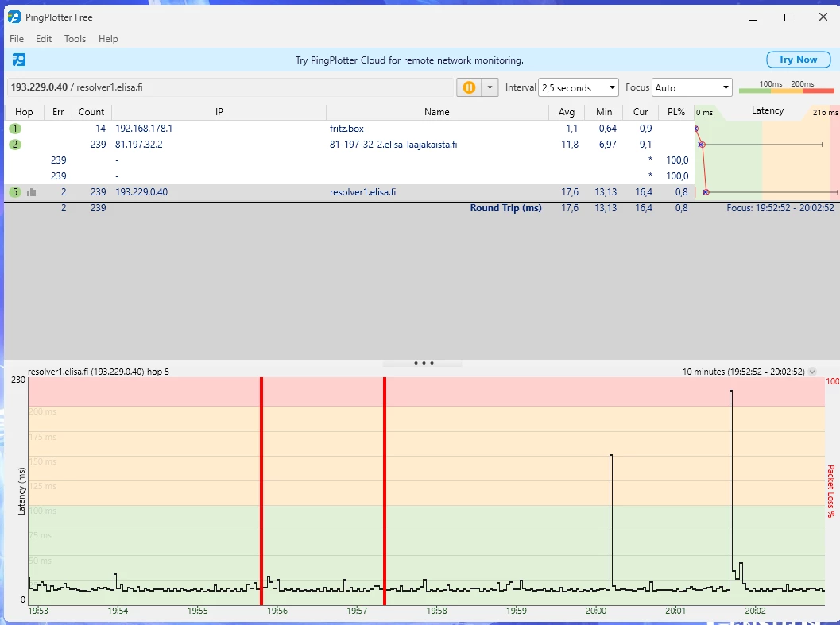Click the hop 2 average value 11,8
This screenshot has height=625, width=840.
570,144
